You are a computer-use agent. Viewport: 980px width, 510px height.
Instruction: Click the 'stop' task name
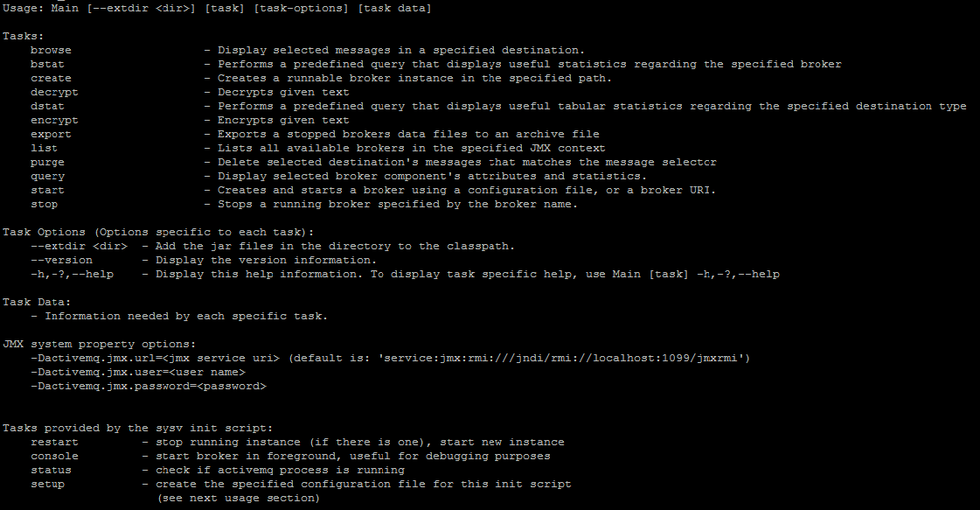point(44,204)
